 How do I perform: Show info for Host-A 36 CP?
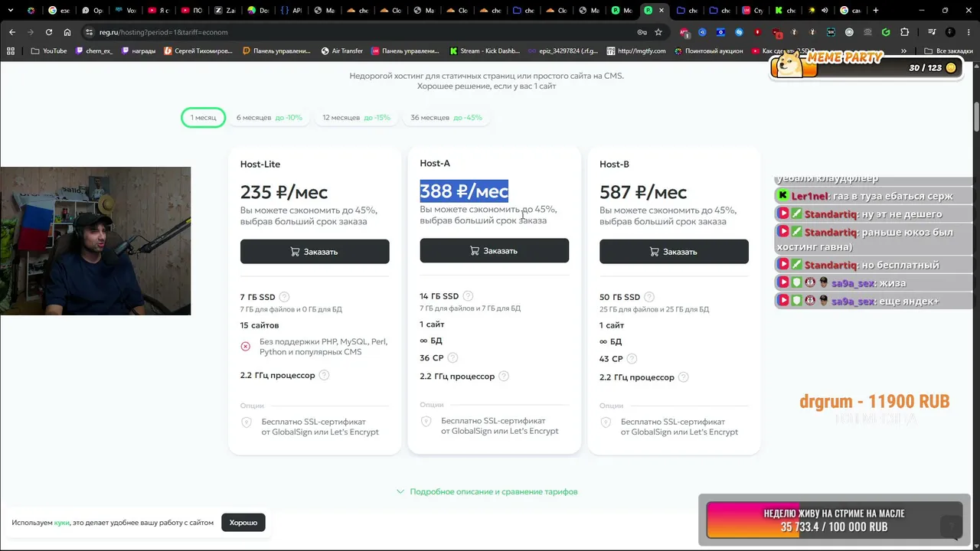point(452,357)
